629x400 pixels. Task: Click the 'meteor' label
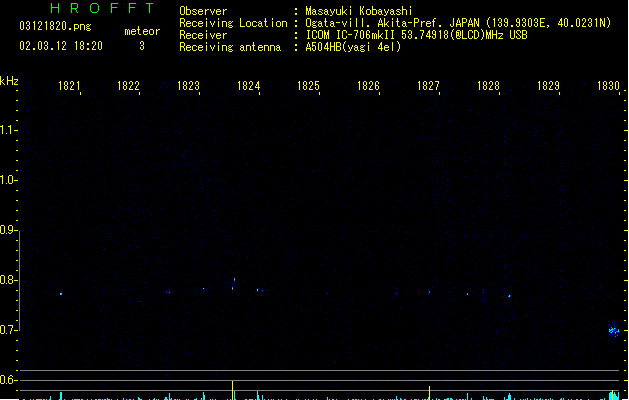pos(142,31)
